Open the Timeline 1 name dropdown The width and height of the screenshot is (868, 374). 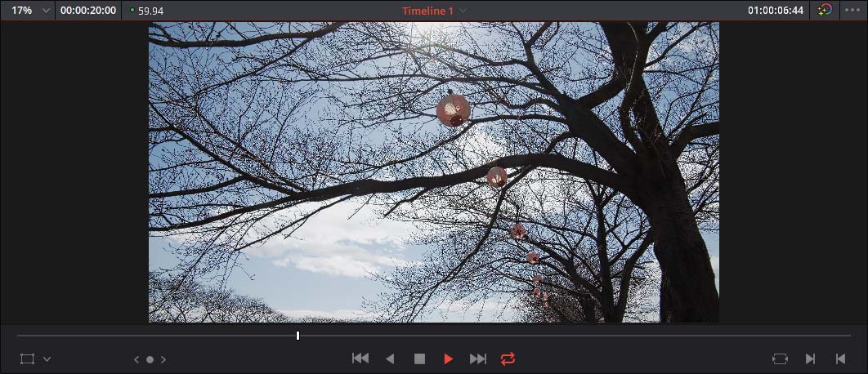434,11
